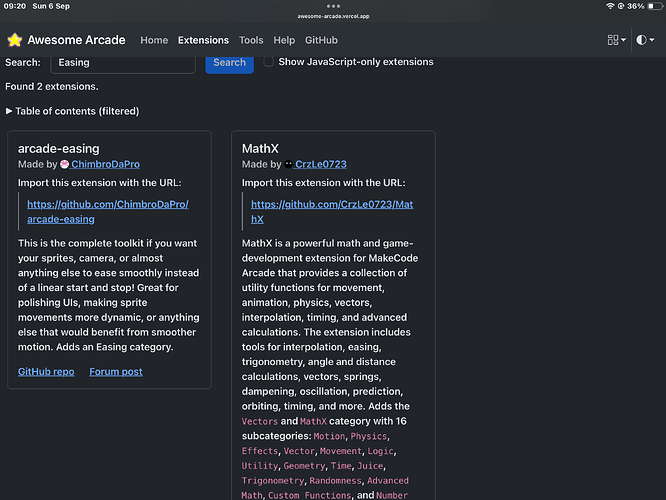Image resolution: width=666 pixels, height=500 pixels.
Task: Focus the search field containing Easing
Action: (123, 63)
